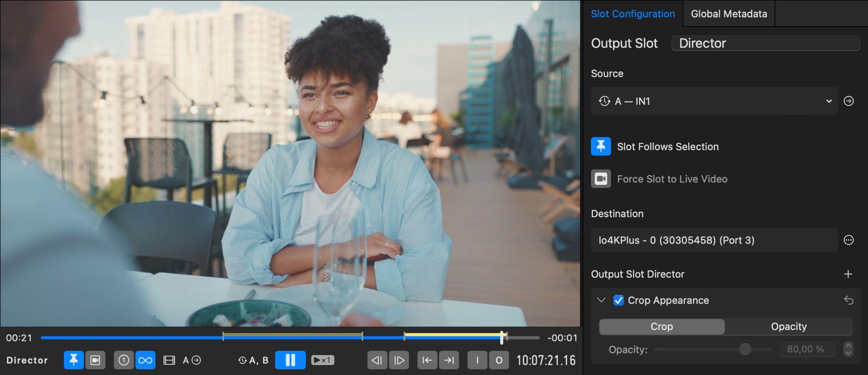Image resolution: width=868 pixels, height=375 pixels.
Task: Collapse the Crop Appearance section
Action: point(601,300)
